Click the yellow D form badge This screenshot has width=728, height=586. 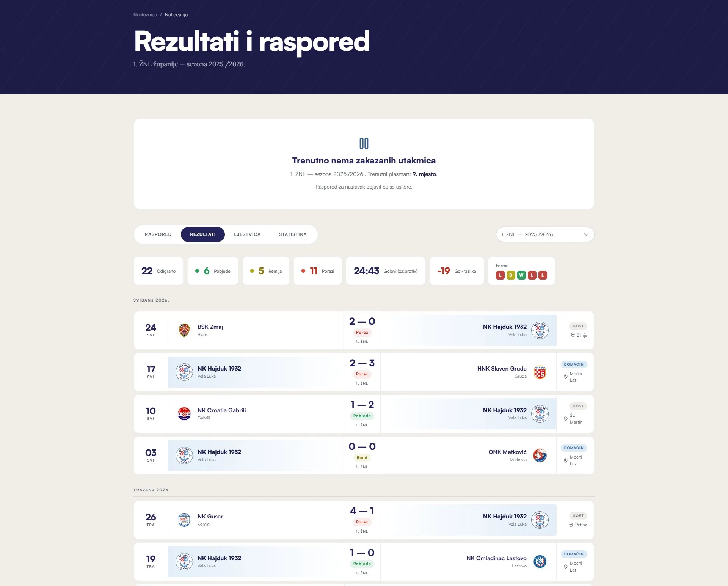pyautogui.click(x=511, y=275)
